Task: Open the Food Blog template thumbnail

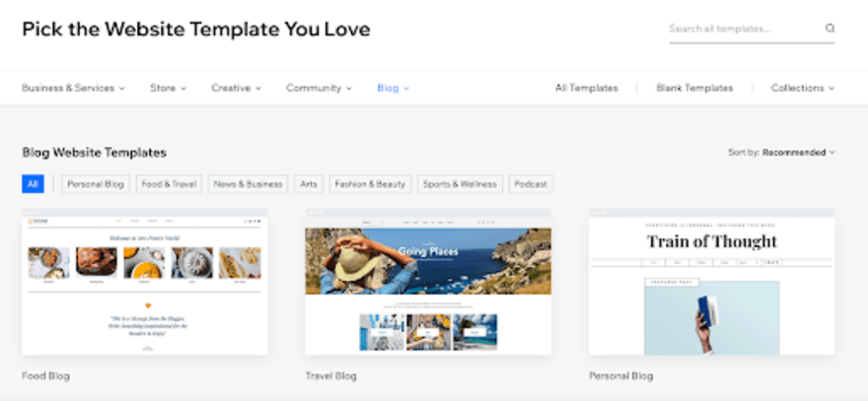Action: click(144, 282)
